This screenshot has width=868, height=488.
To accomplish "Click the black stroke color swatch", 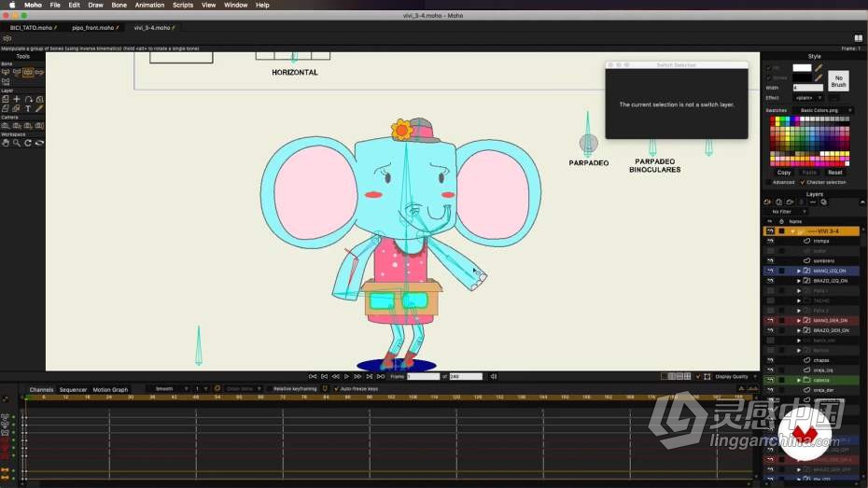I will point(802,77).
